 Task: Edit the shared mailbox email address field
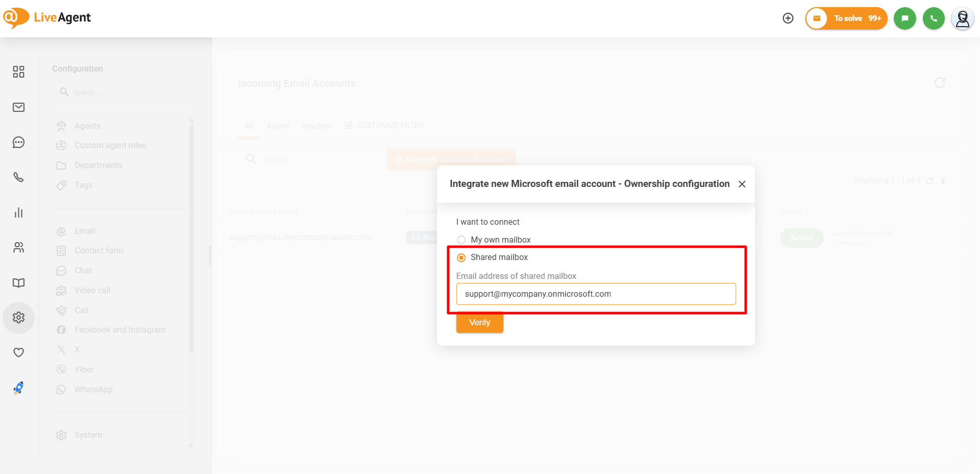click(596, 294)
